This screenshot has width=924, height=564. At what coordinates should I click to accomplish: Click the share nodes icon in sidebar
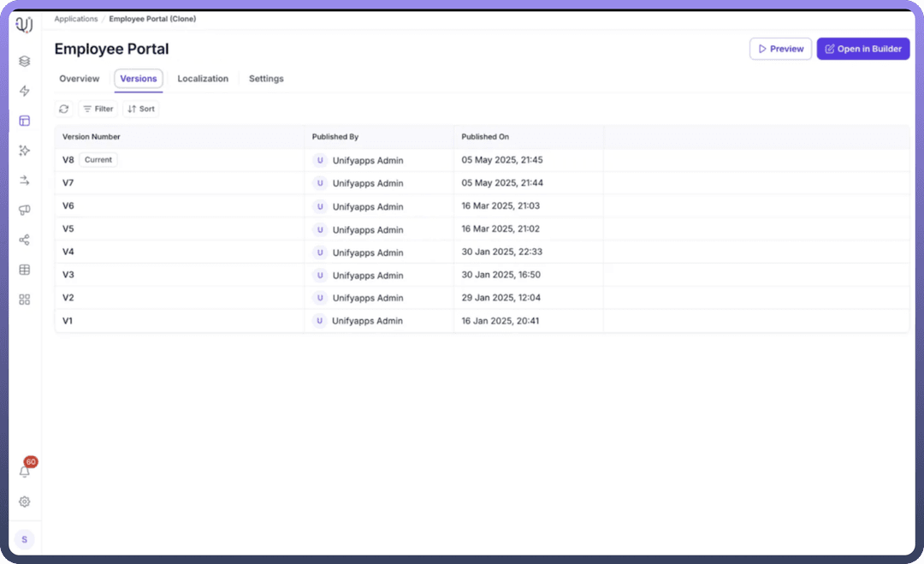pyautogui.click(x=25, y=240)
